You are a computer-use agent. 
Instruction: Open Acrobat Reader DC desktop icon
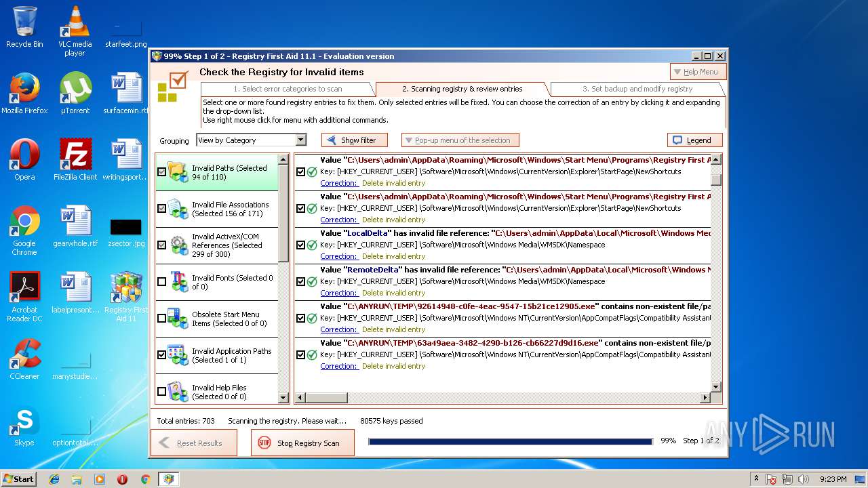(x=24, y=297)
